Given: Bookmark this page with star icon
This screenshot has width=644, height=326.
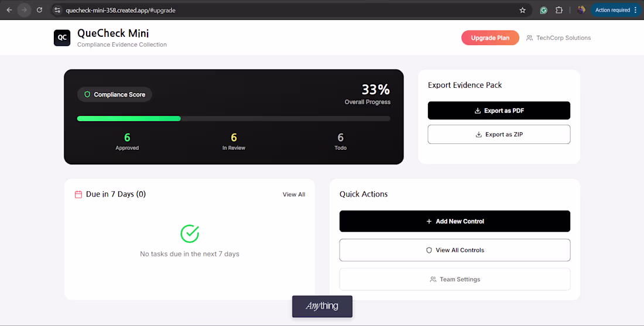Looking at the screenshot, I should coord(522,11).
